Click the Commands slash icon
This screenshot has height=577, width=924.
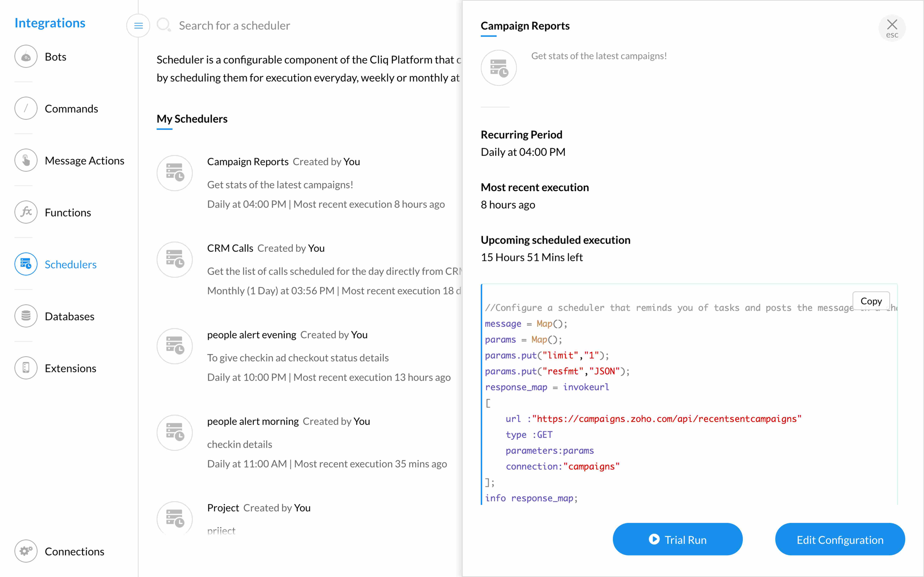(26, 109)
